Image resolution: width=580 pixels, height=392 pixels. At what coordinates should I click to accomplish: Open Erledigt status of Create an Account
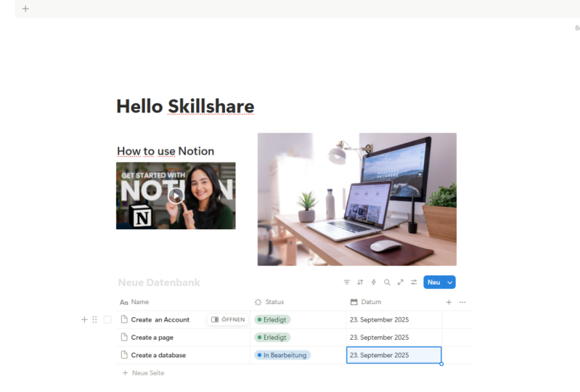pyautogui.click(x=272, y=319)
